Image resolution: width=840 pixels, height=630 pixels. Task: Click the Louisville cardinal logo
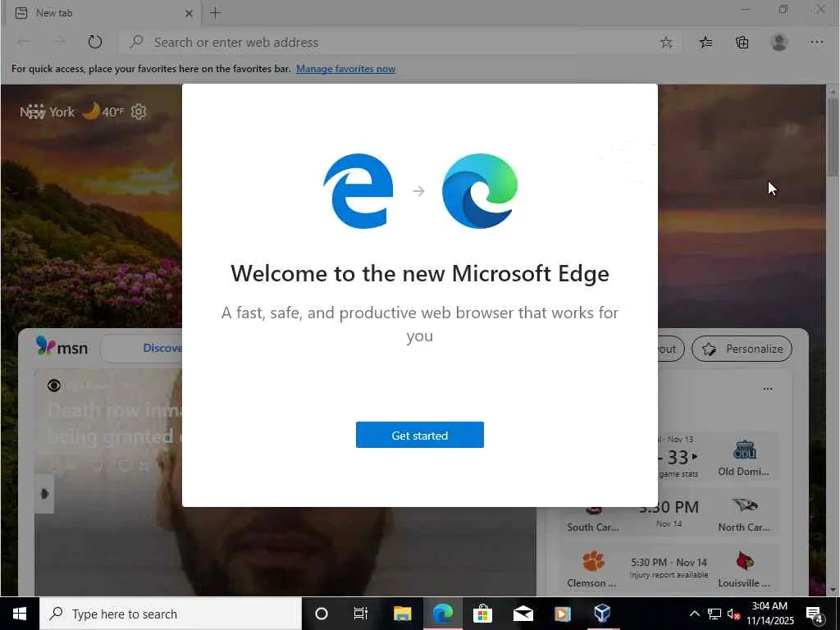click(745, 561)
